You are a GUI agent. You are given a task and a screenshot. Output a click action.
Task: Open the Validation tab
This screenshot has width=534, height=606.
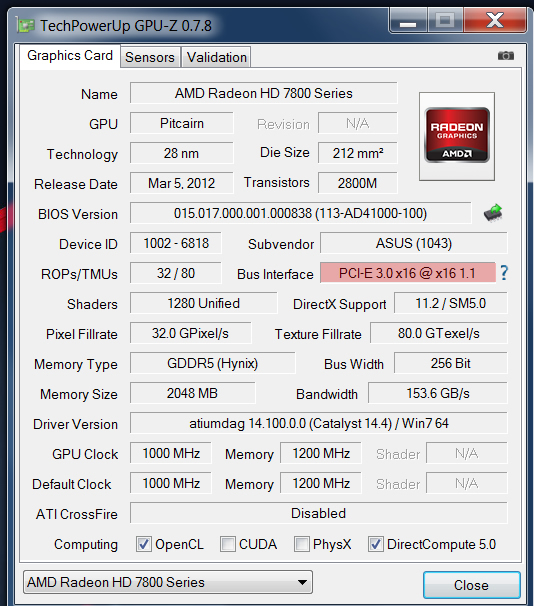point(216,57)
